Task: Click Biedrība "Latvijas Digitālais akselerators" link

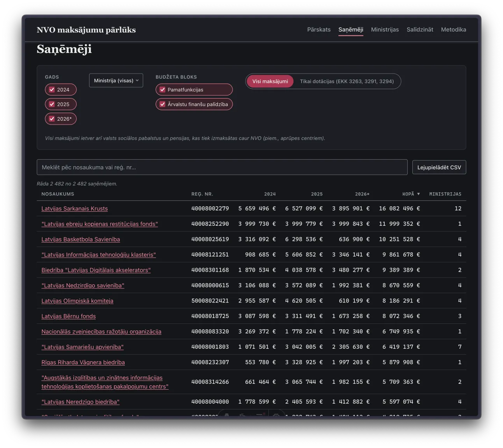Action: pyautogui.click(x=96, y=270)
